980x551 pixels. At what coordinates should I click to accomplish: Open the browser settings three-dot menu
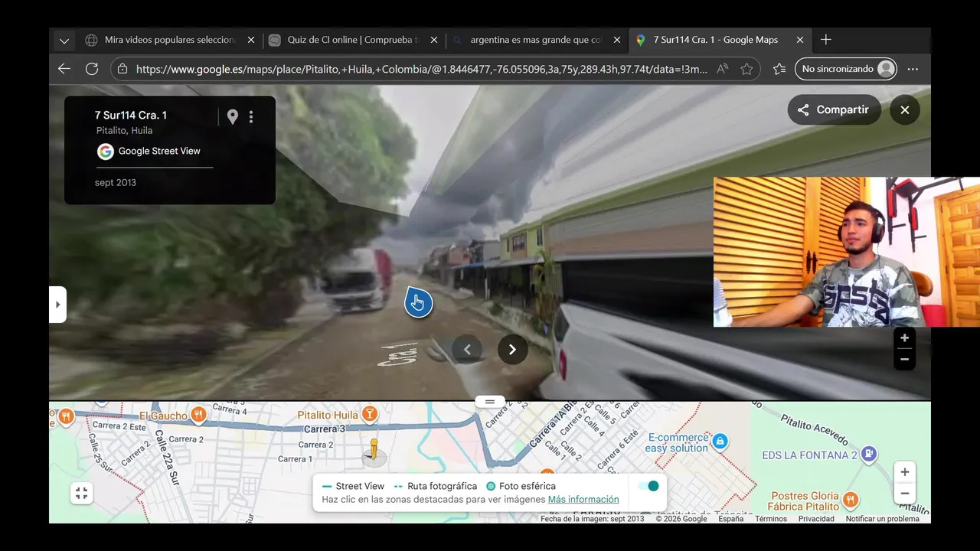pos(913,69)
